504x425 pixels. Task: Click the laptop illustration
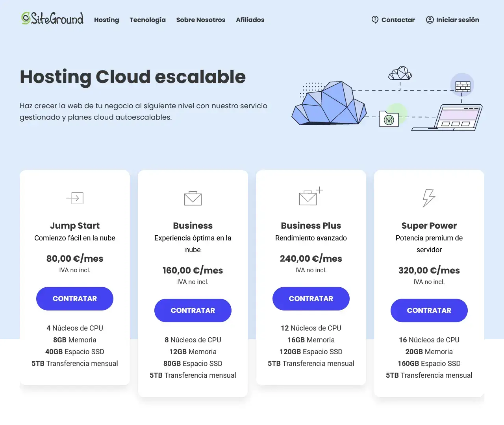pos(447,117)
